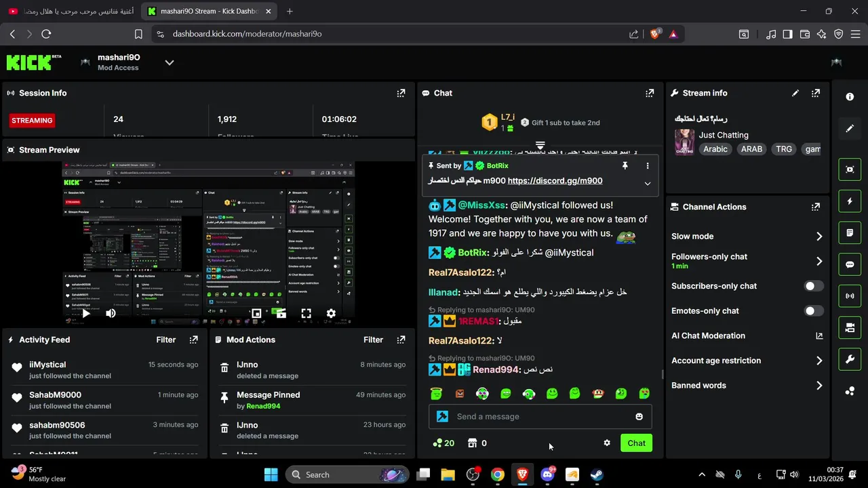Viewport: 868px width, 488px height.
Task: Toggle the Chat bubble sidebar icon
Action: tap(850, 264)
